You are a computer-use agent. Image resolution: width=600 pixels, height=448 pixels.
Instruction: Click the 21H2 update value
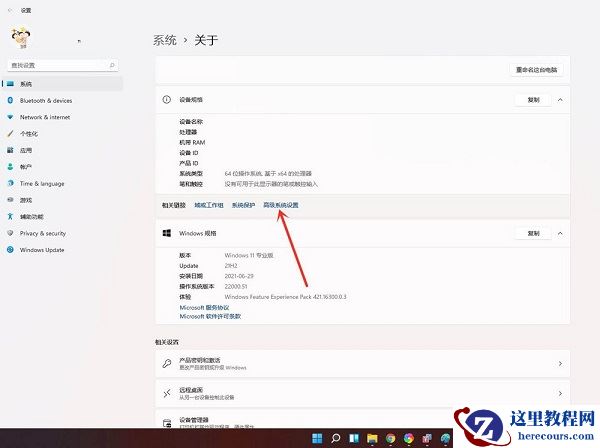pos(231,266)
